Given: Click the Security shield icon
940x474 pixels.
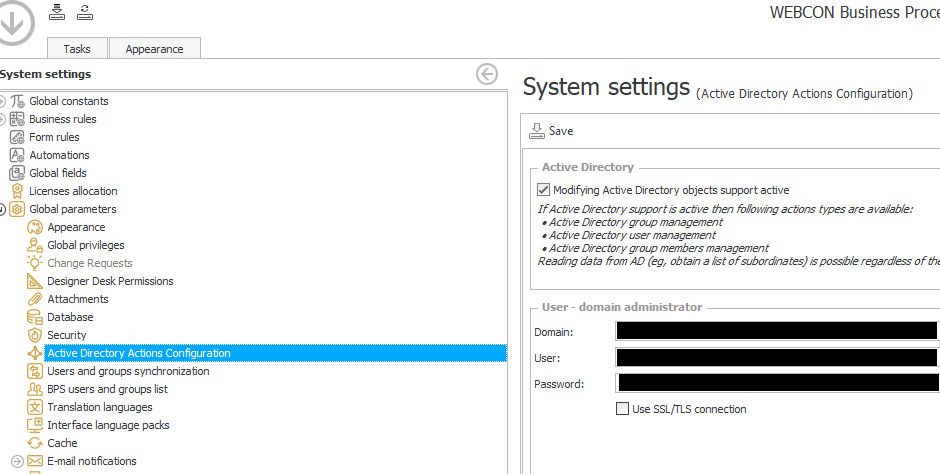Looking at the screenshot, I should click(x=35, y=335).
